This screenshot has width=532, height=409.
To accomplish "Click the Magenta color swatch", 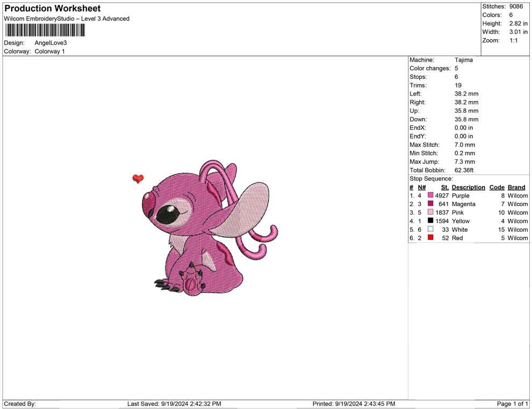I will [x=430, y=203].
